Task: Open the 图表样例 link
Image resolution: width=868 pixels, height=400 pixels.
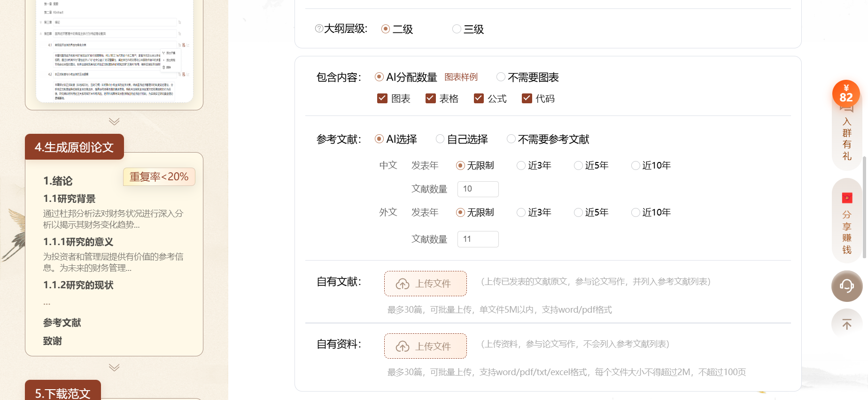Action: point(461,77)
